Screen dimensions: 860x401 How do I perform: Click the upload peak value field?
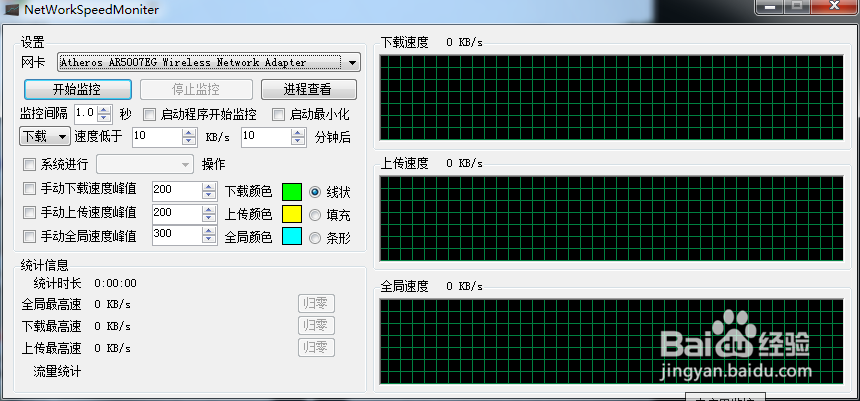tap(177, 214)
